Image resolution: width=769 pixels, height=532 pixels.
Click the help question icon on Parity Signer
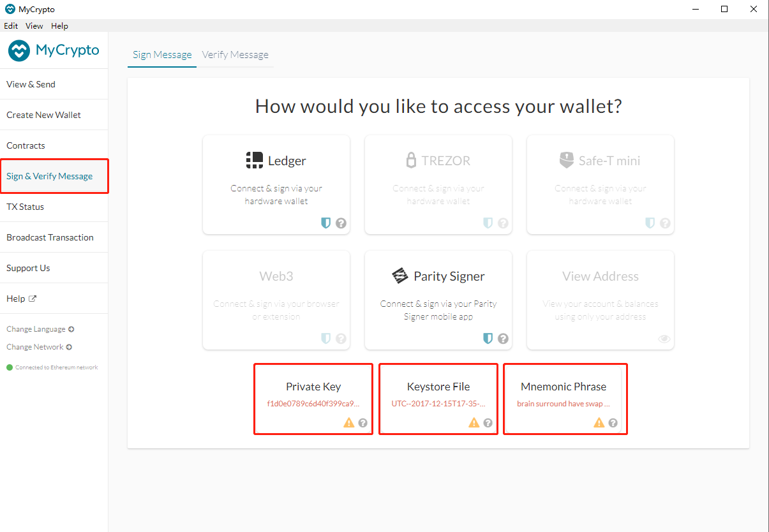tap(504, 339)
